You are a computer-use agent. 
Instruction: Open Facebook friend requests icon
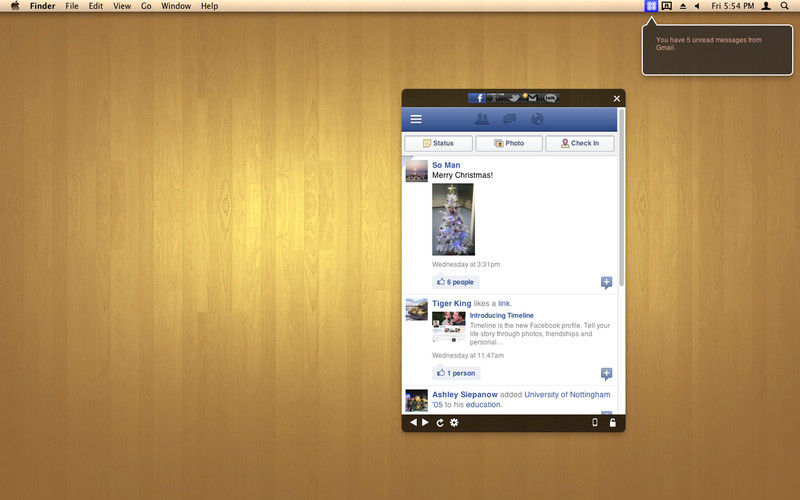(482, 119)
